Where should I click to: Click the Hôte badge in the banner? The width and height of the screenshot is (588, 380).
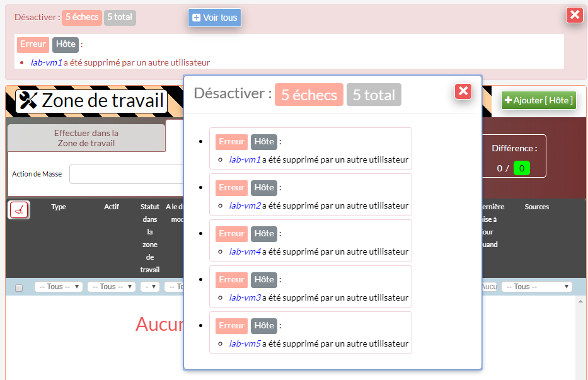pos(66,45)
